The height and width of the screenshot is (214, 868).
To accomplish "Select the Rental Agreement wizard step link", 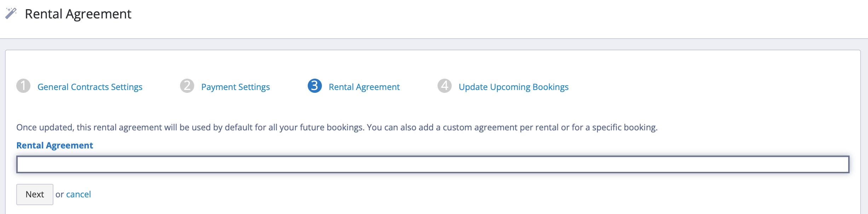I will [x=364, y=87].
